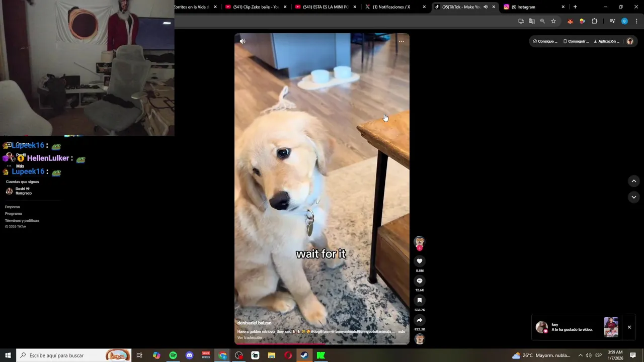
Task: Show hidden system tray icons
Action: tap(580, 355)
